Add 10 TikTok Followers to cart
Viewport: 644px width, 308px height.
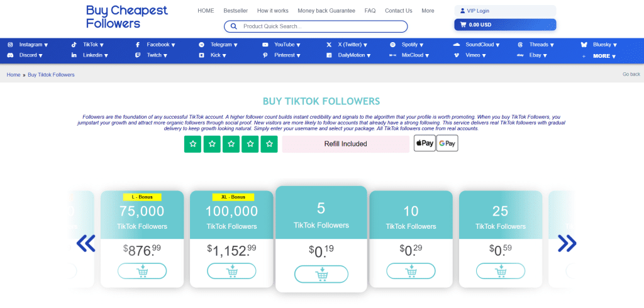pos(411,271)
